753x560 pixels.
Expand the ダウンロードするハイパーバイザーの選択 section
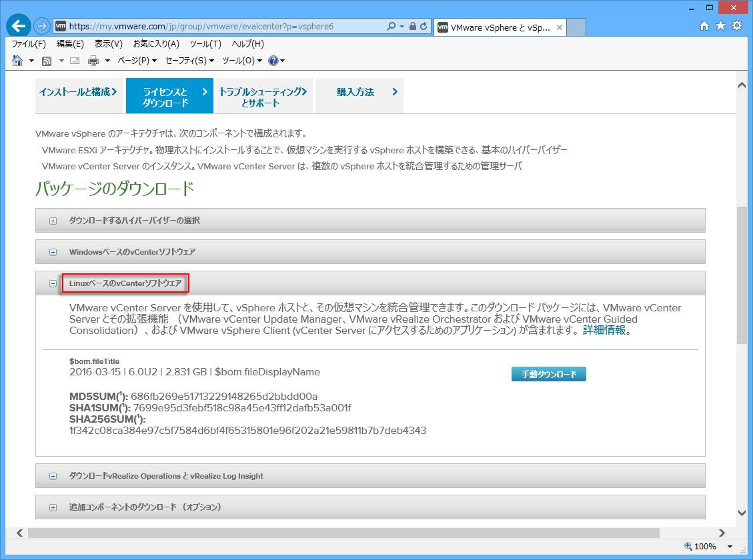pos(53,221)
